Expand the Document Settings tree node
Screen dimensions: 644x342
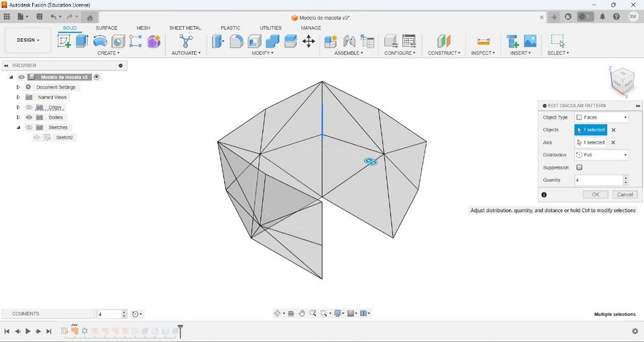18,87
